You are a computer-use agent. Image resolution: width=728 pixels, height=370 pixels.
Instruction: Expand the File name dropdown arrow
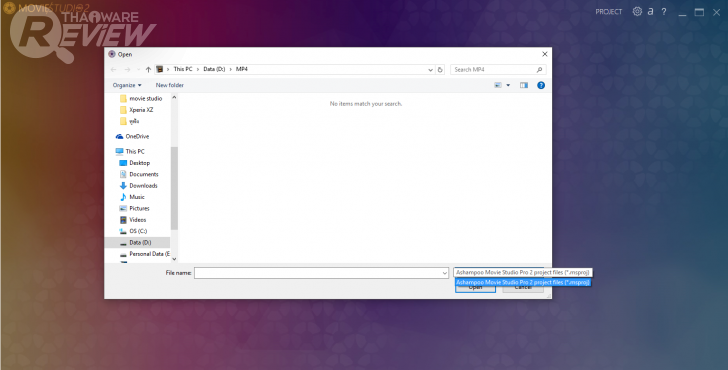pos(444,273)
